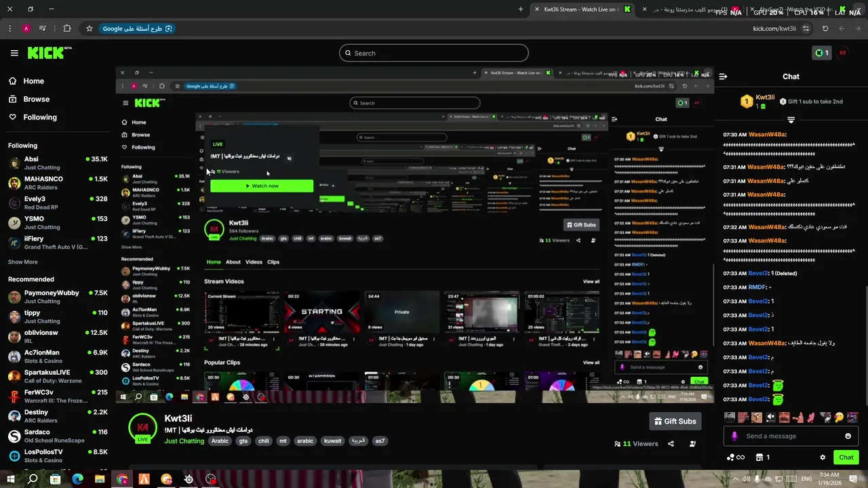The height and width of the screenshot is (488, 868).
Task: Select the capitalized Arabic tag under the stream title
Action: pyautogui.click(x=220, y=441)
